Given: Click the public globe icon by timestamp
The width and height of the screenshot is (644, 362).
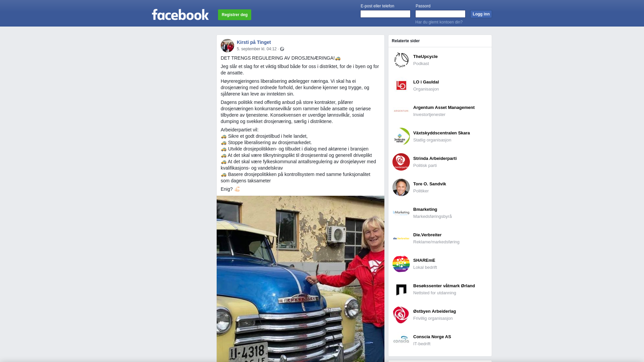Looking at the screenshot, I should click(x=282, y=49).
